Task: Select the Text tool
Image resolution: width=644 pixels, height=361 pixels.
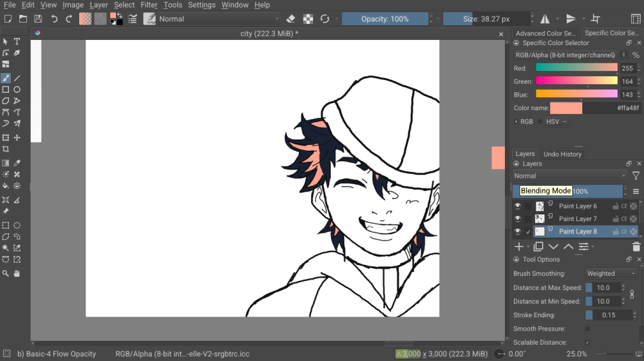Action: (17, 41)
